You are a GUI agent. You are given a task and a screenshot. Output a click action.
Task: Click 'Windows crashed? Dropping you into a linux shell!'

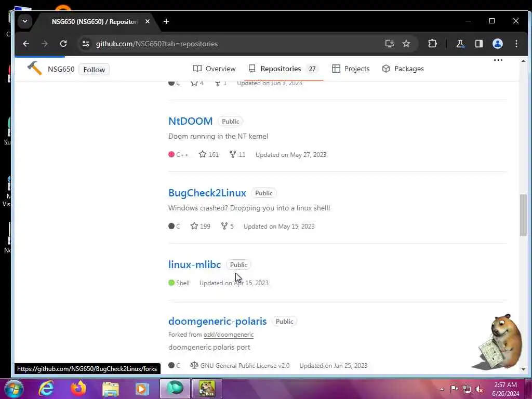click(249, 208)
